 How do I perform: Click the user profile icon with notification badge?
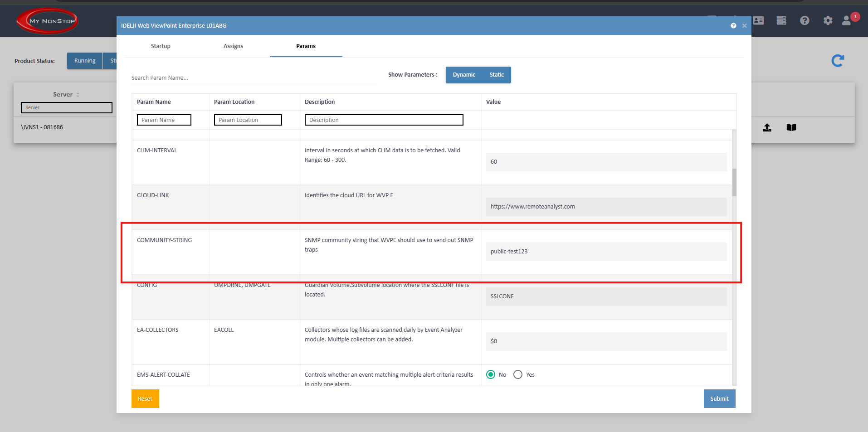coord(847,20)
